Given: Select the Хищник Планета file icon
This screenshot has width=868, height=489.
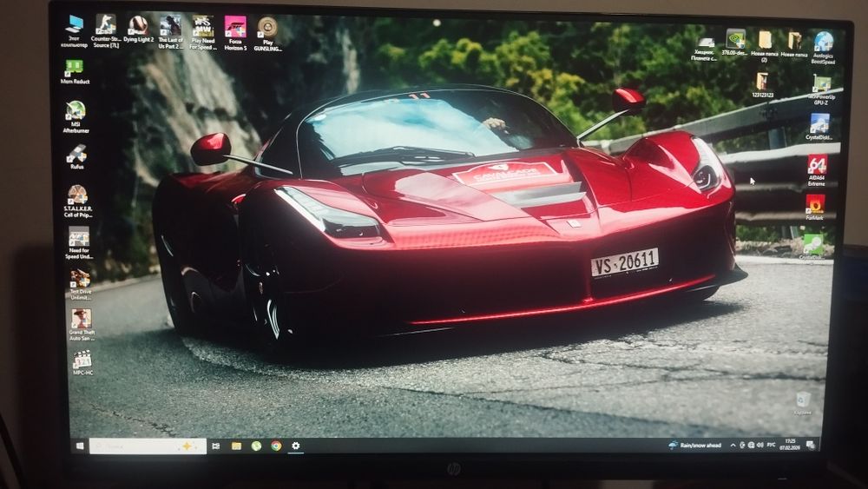Looking at the screenshot, I should tap(705, 48).
